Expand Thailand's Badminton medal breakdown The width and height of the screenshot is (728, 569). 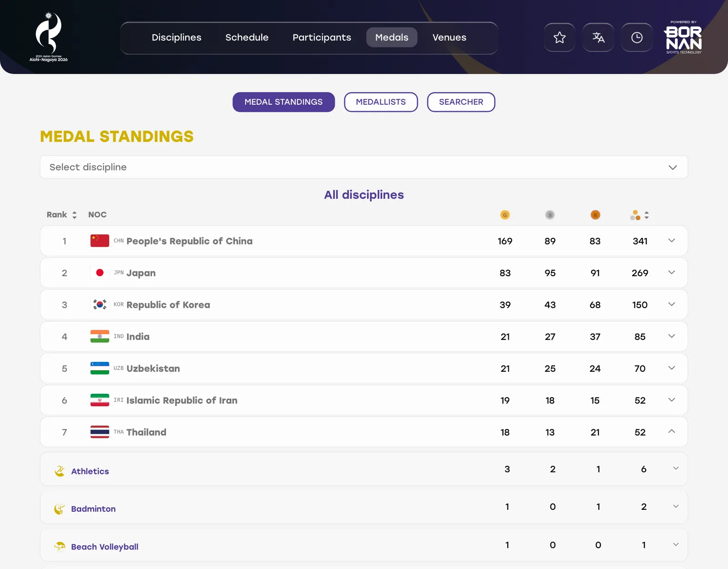click(x=676, y=507)
